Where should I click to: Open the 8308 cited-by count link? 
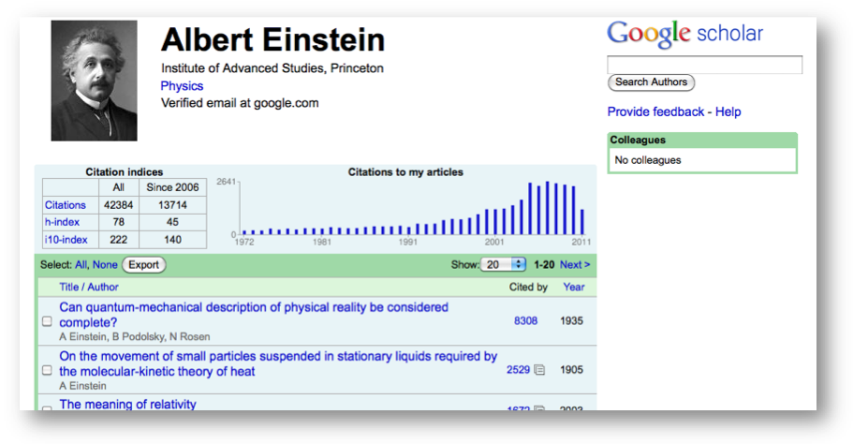[525, 321]
